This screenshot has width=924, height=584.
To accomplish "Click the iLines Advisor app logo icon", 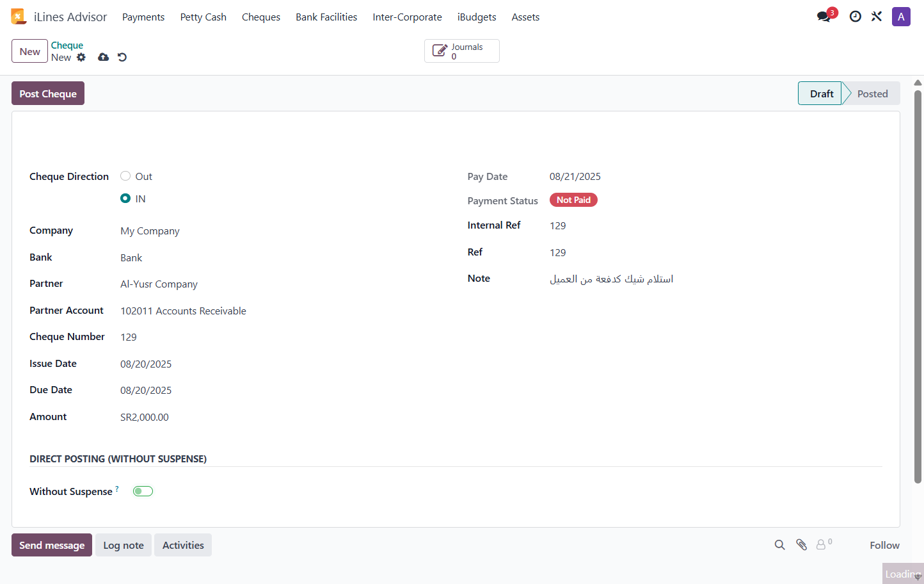I will 18,17.
